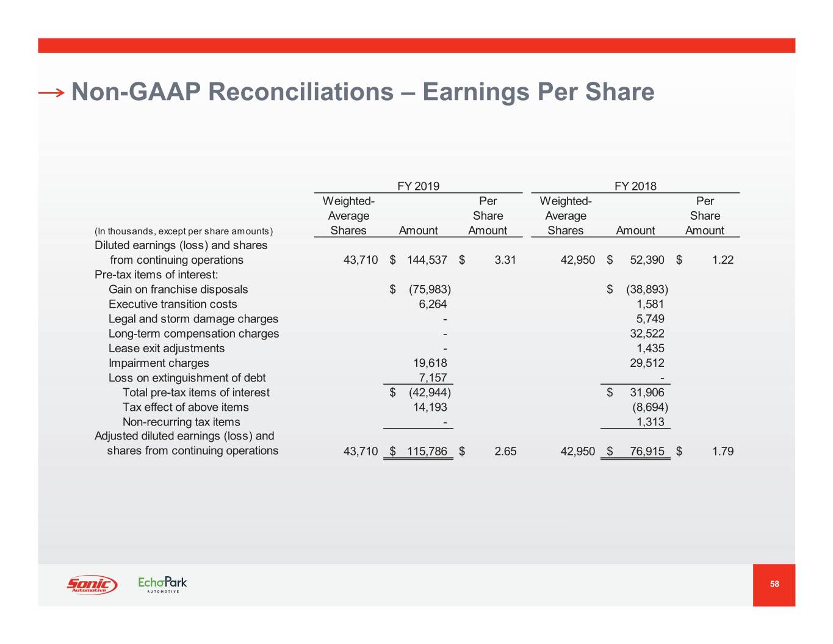The image size is (833, 644).
Task: Click the 'Executive transition costs' label
Action: tap(173, 304)
